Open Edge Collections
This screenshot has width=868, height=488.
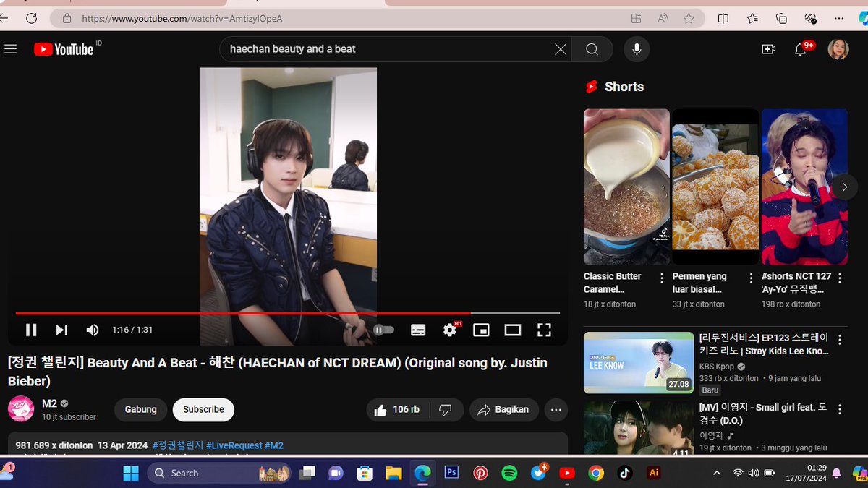pyautogui.click(x=781, y=19)
